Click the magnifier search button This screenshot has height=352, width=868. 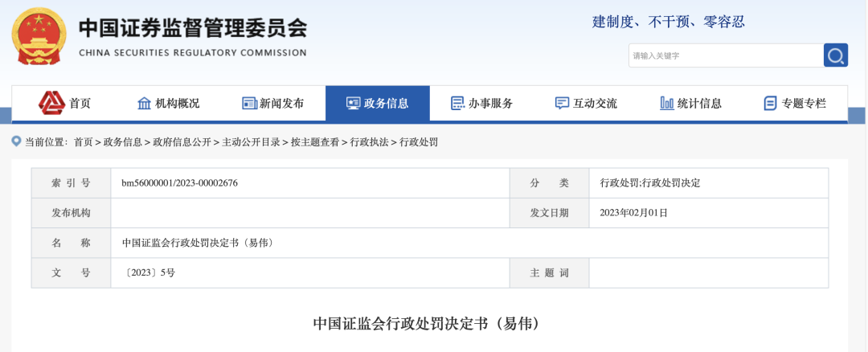[836, 55]
